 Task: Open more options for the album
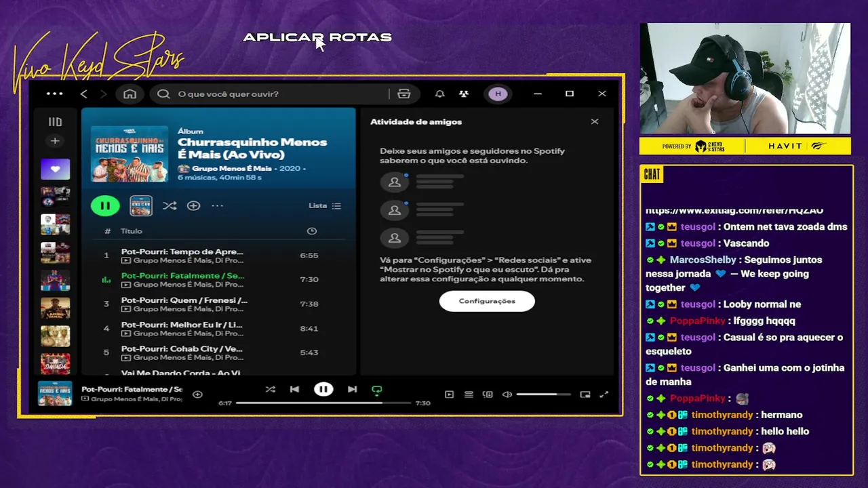[x=217, y=205]
